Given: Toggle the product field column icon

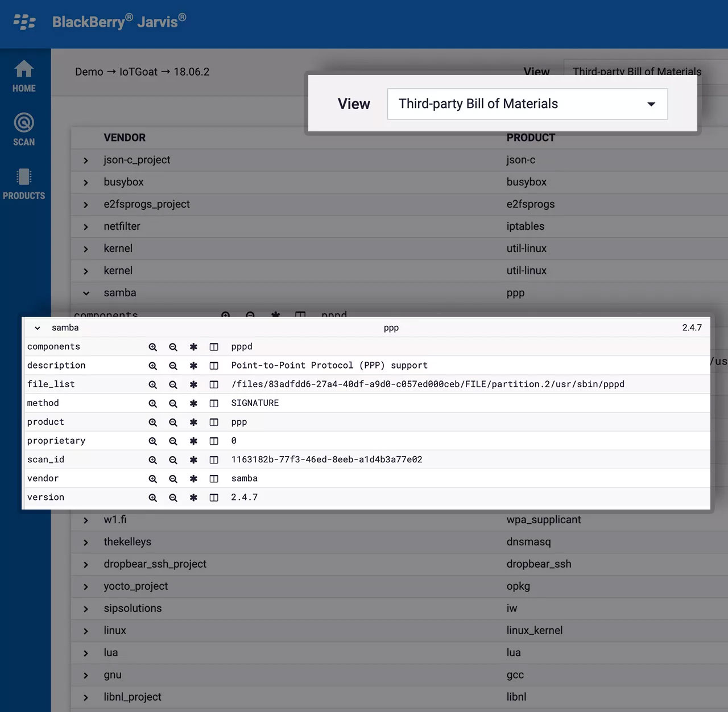Looking at the screenshot, I should [214, 422].
